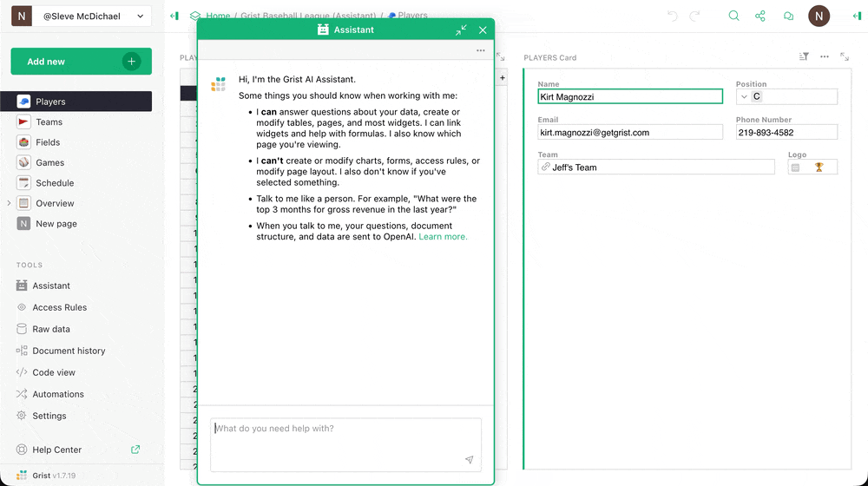The image size is (868, 486).
Task: Click the add column plus button
Action: pyautogui.click(x=502, y=78)
